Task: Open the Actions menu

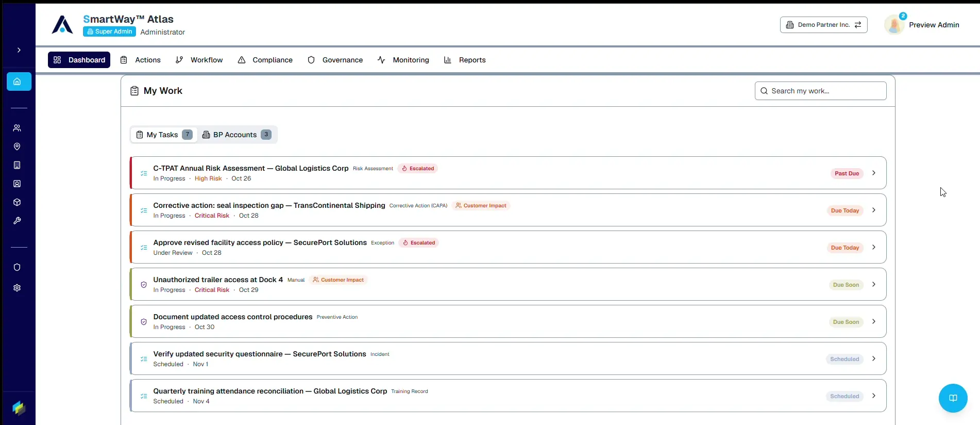Action: (141, 60)
